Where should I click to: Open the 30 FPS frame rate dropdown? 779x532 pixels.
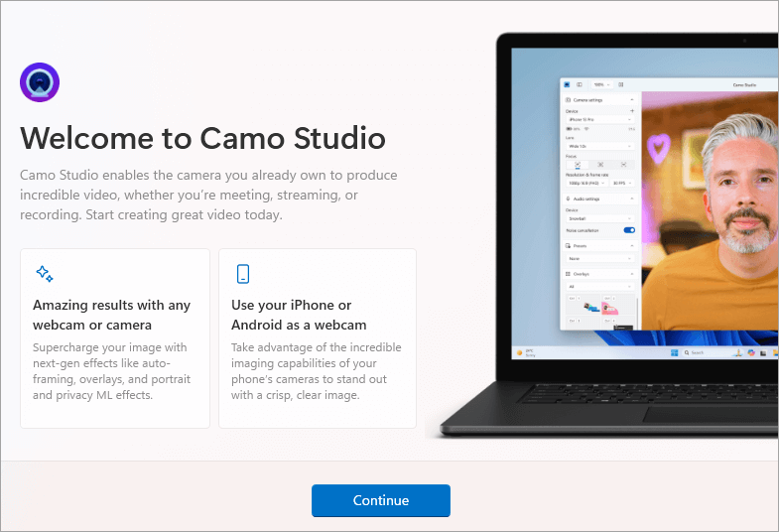622,183
